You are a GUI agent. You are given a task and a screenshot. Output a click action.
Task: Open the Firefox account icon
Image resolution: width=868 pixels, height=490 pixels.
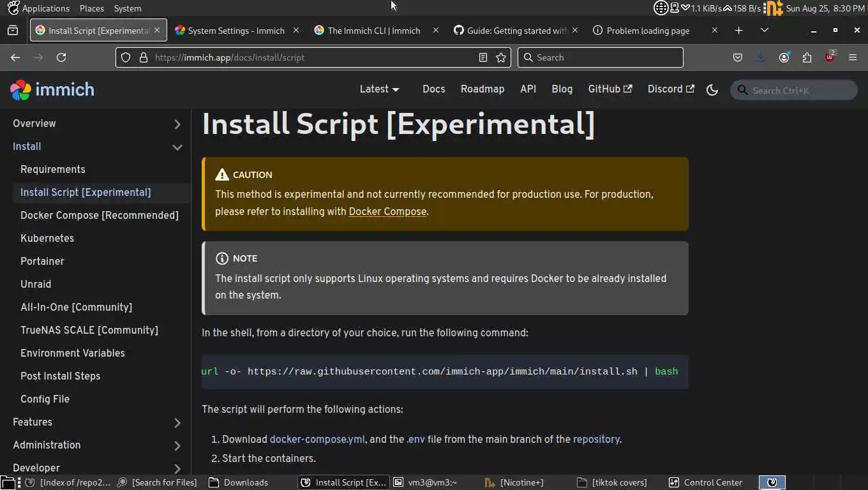coord(784,57)
